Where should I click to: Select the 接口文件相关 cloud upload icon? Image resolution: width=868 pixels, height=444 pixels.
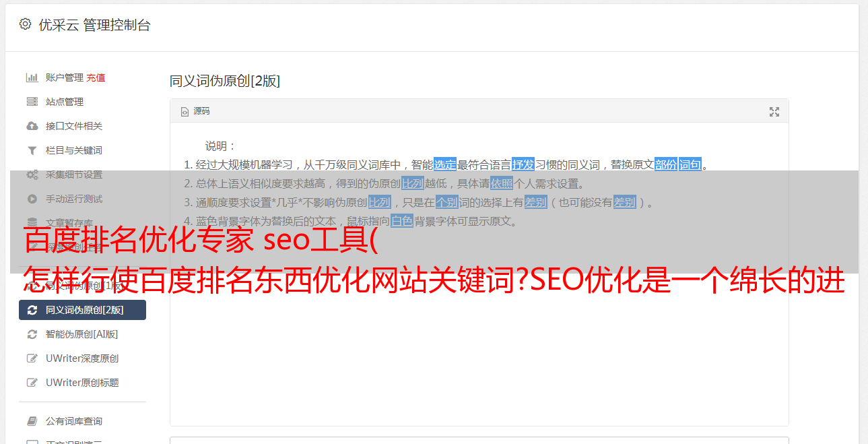(x=32, y=126)
